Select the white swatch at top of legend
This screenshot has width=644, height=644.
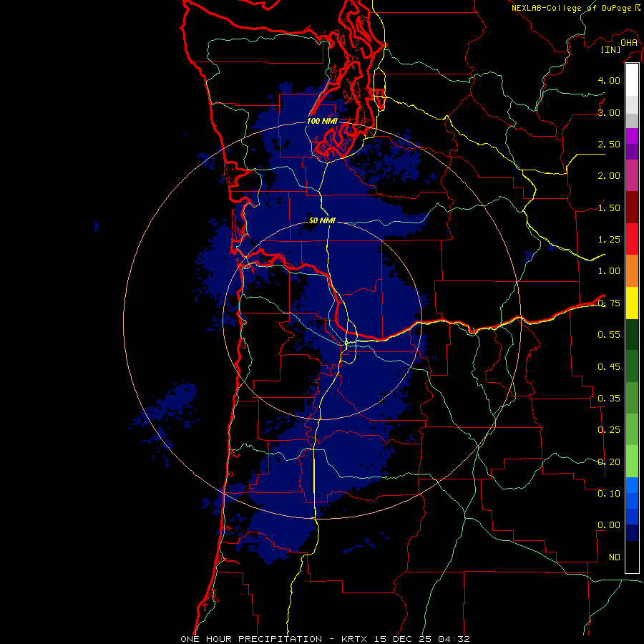coord(632,80)
